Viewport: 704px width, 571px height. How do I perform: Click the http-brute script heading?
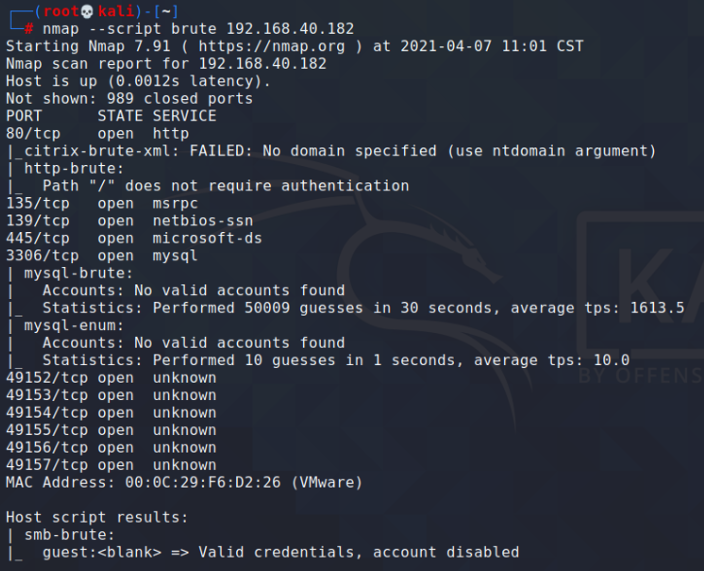[74, 169]
